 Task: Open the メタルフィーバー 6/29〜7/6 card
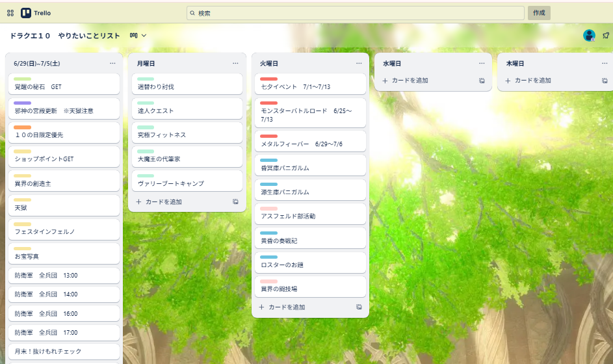pos(311,141)
